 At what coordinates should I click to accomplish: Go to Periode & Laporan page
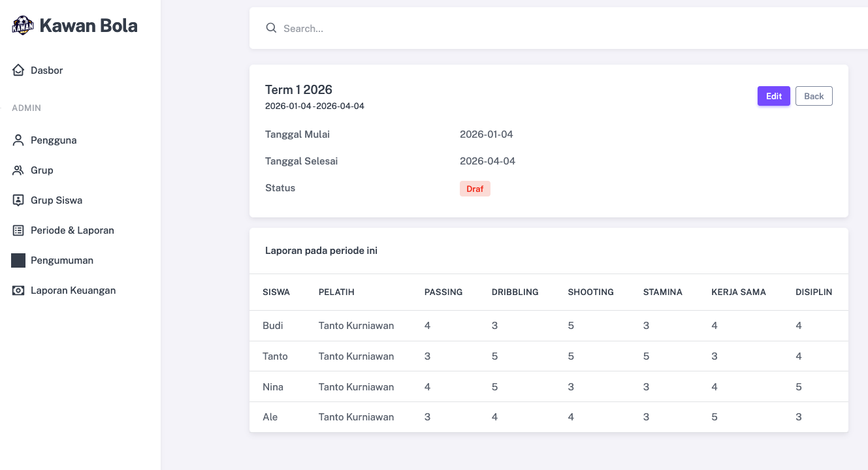72,230
